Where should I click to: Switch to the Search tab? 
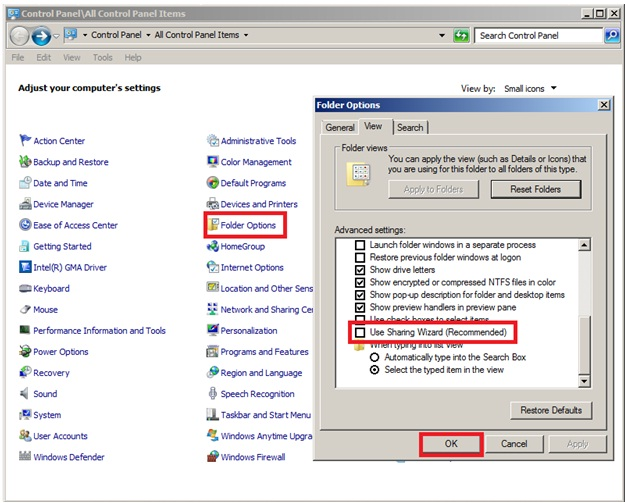pyautogui.click(x=410, y=127)
